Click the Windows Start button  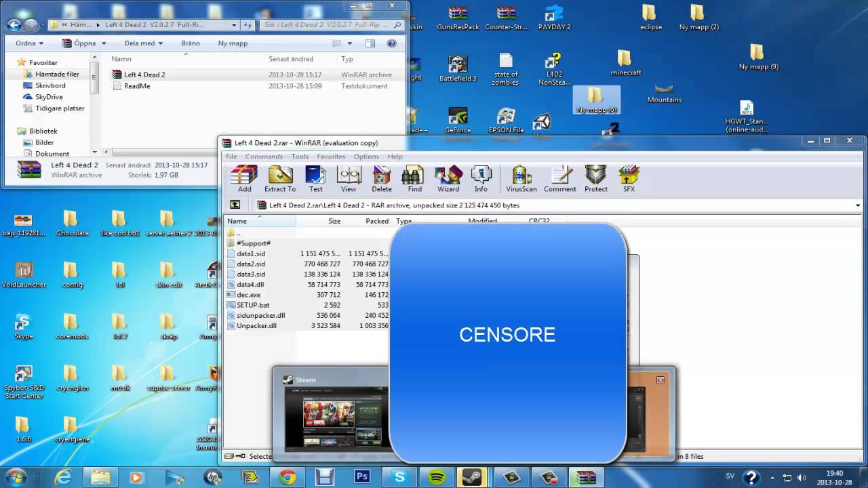(x=14, y=476)
